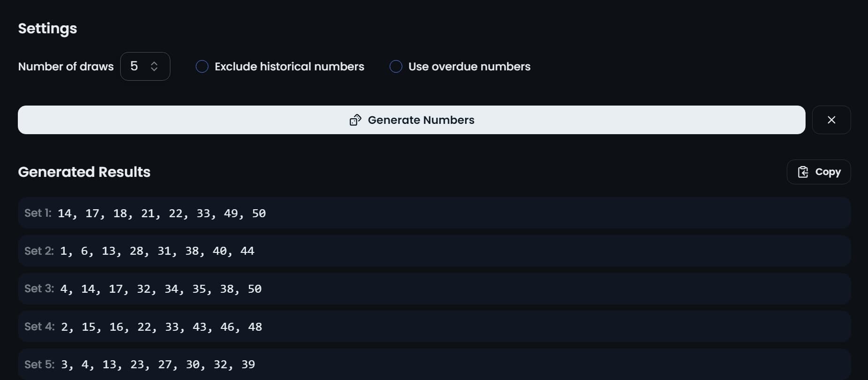Image resolution: width=868 pixels, height=380 pixels.
Task: Select the Set 1 result row
Action: pos(434,213)
